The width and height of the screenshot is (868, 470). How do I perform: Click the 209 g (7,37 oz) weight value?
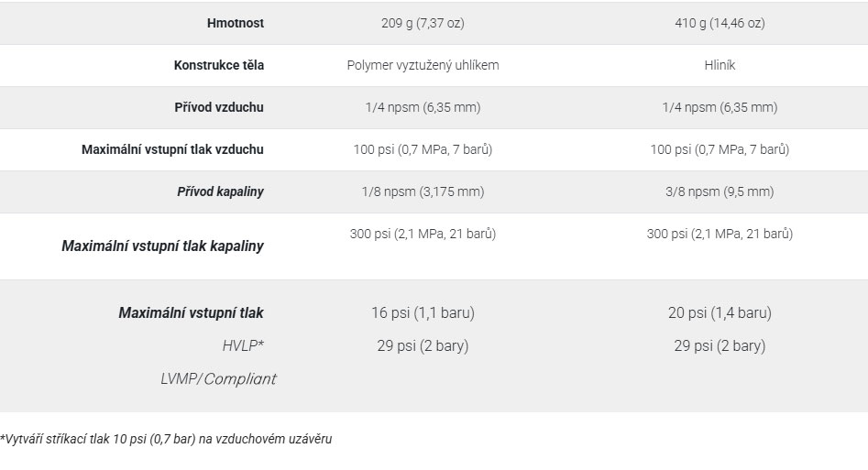[x=423, y=23]
